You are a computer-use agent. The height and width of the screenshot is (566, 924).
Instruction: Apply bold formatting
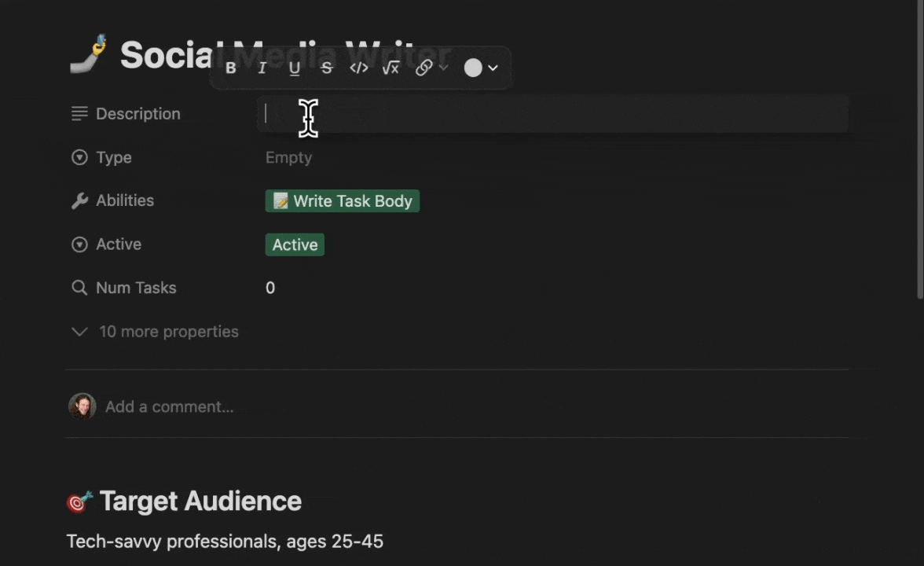coord(231,68)
